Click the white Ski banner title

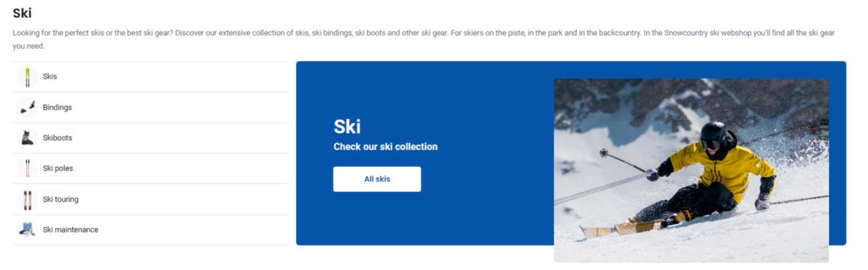click(347, 127)
